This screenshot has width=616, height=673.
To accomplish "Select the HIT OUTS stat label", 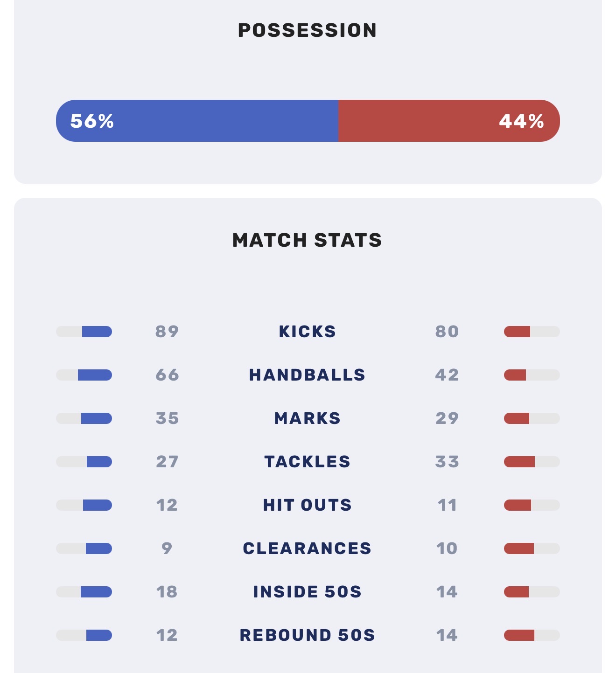I will coord(308,505).
